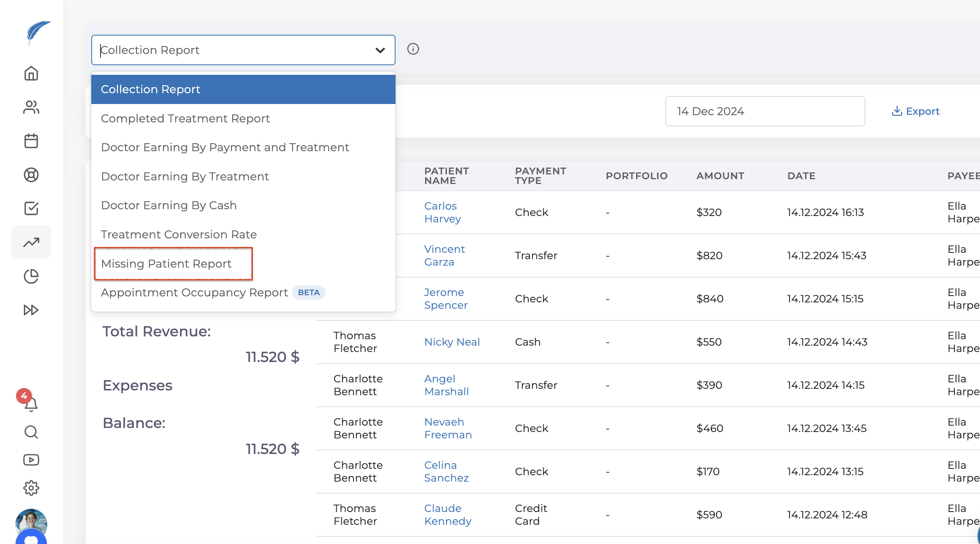The height and width of the screenshot is (544, 980).
Task: Click the Export button
Action: [x=916, y=111]
